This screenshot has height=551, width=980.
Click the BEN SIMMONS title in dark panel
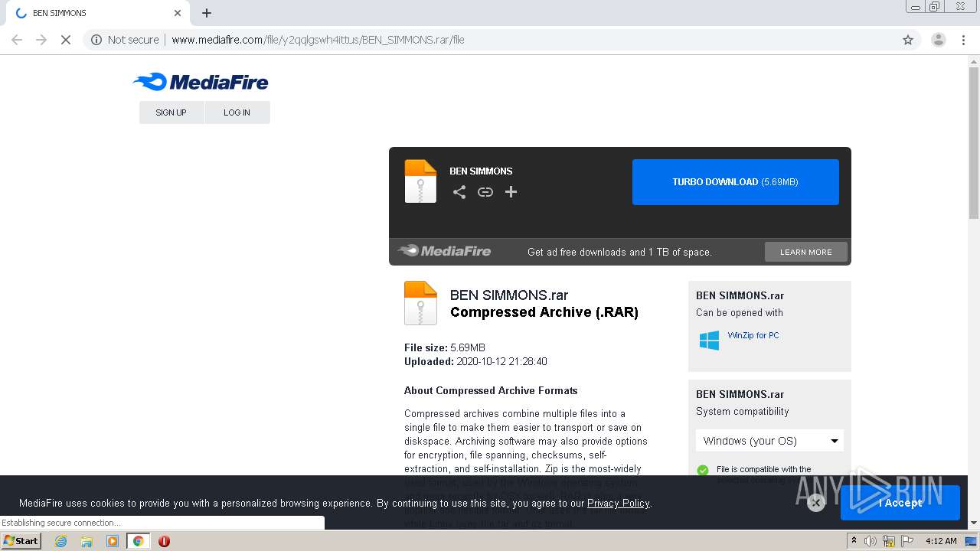pyautogui.click(x=481, y=171)
